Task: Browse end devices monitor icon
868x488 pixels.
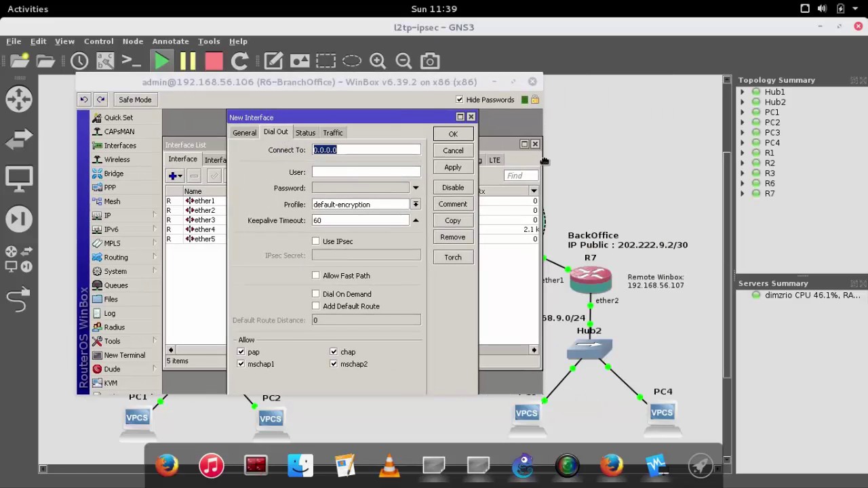Action: [x=19, y=179]
